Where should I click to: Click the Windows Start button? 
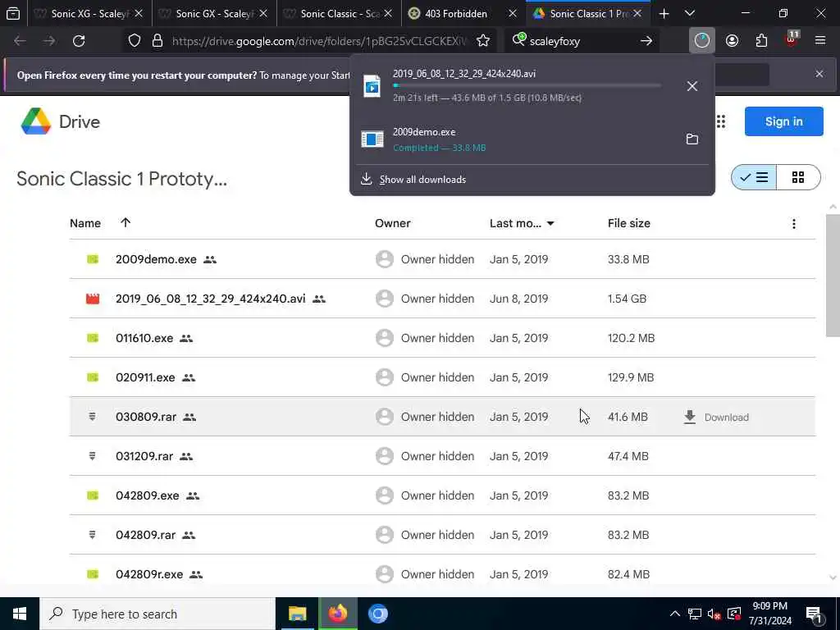(x=20, y=614)
